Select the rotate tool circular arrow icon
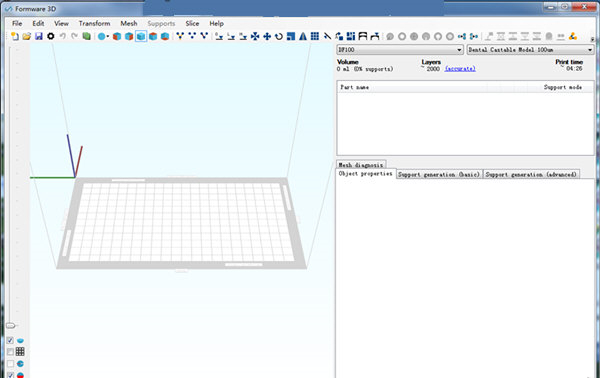Image resolution: width=600 pixels, height=378 pixels. [279, 36]
